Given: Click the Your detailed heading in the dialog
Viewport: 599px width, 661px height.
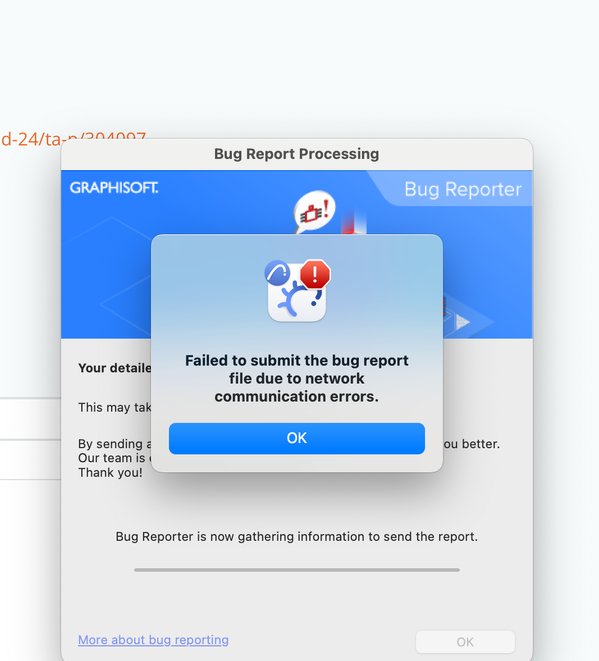Looking at the screenshot, I should [115, 368].
